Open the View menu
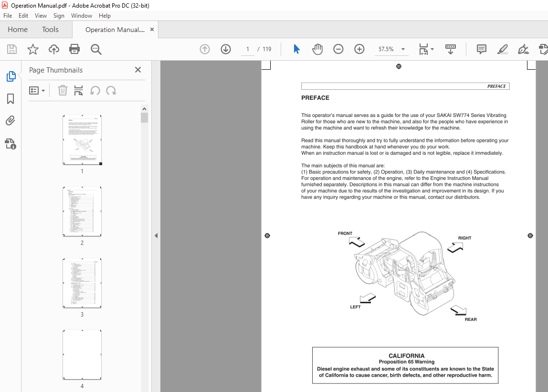Viewport: 548px width, 392px height. 41,16
